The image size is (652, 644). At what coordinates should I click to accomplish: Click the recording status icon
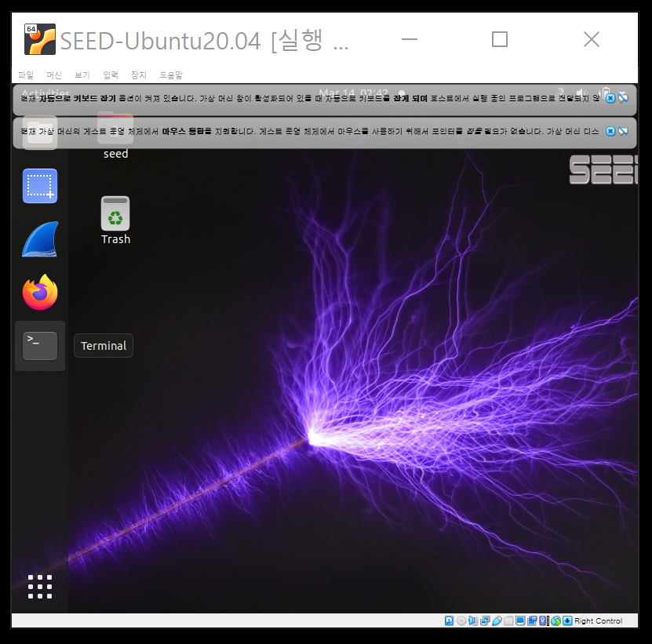[532, 620]
